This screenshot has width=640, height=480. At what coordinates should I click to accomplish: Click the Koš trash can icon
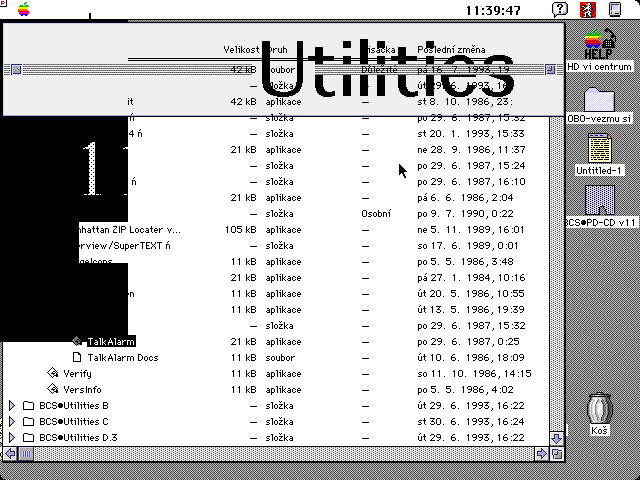pyautogui.click(x=600, y=410)
